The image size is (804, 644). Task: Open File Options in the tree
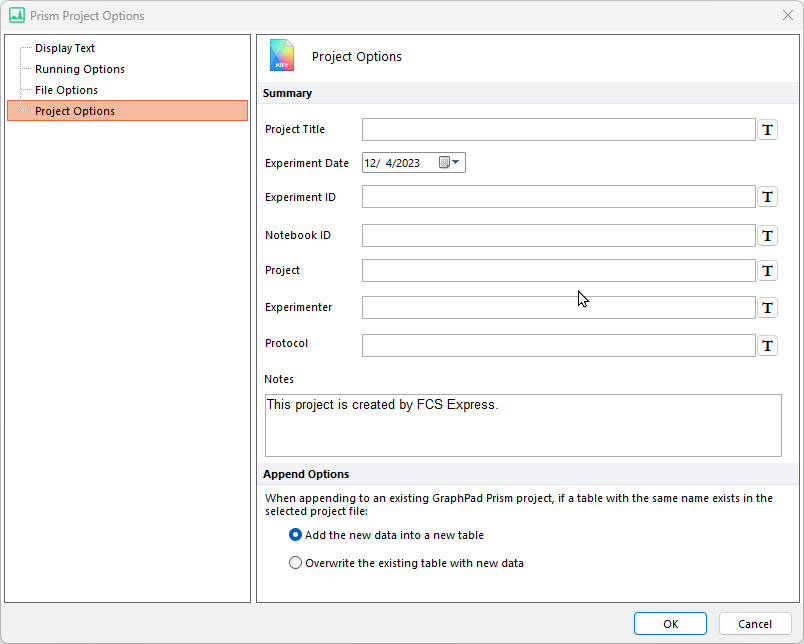[x=66, y=90]
